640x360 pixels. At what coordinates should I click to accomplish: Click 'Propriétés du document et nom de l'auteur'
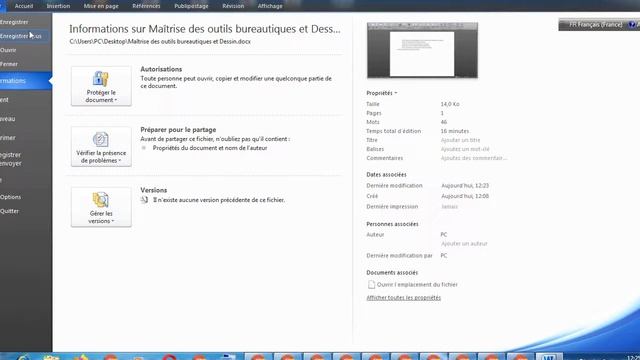(x=210, y=148)
